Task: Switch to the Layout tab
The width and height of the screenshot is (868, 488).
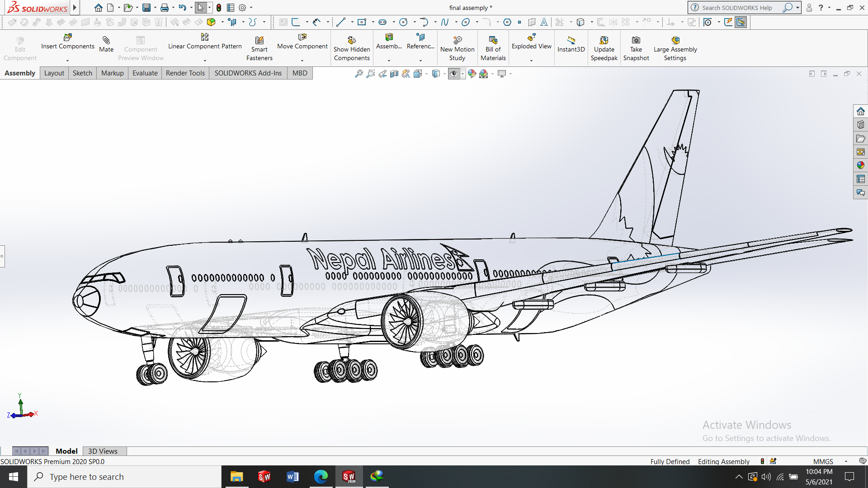Action: click(54, 73)
